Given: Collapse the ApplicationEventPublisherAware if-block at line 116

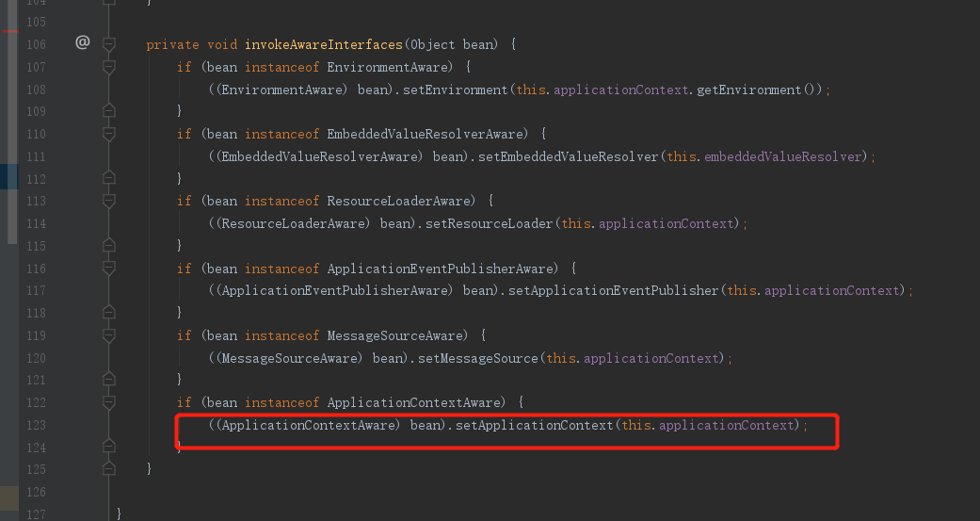Looking at the screenshot, I should pos(109,269).
